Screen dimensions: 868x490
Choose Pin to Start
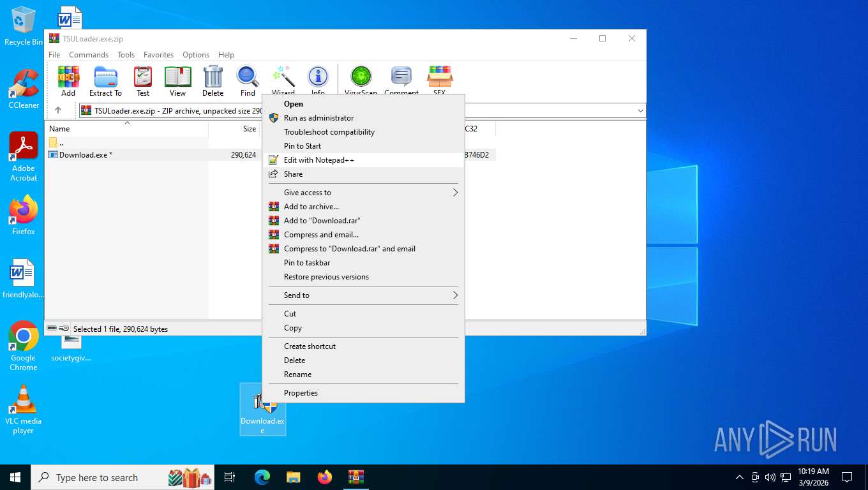point(363,146)
